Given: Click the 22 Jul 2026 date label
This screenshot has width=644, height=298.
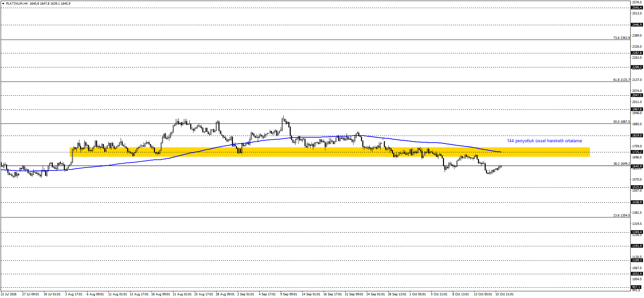Looking at the screenshot, I should pyautogui.click(x=8, y=294).
